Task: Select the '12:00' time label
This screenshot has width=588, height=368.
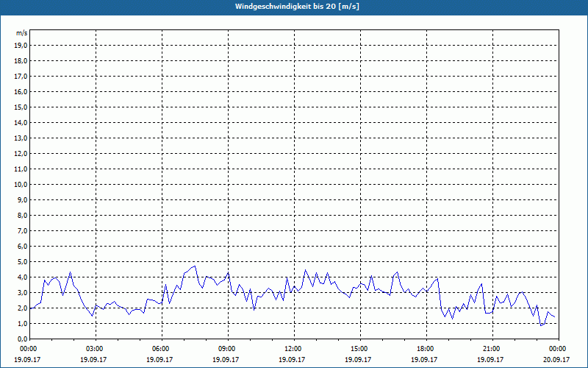Action: click(x=295, y=349)
